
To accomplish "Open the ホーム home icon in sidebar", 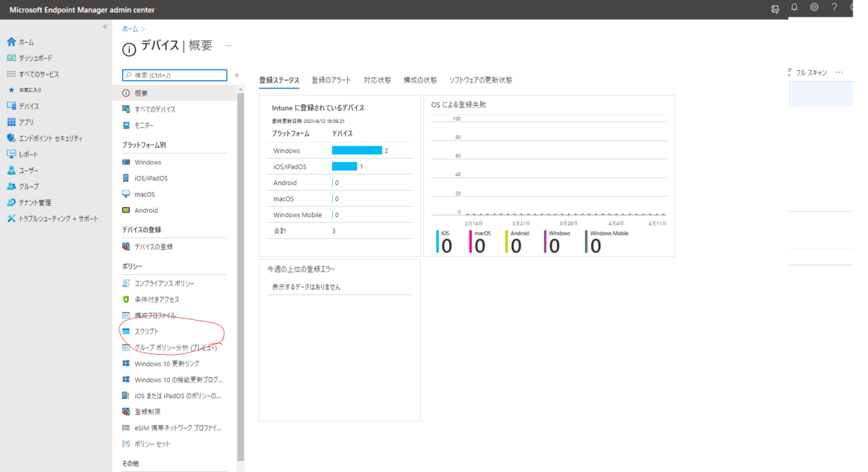I will [x=11, y=42].
